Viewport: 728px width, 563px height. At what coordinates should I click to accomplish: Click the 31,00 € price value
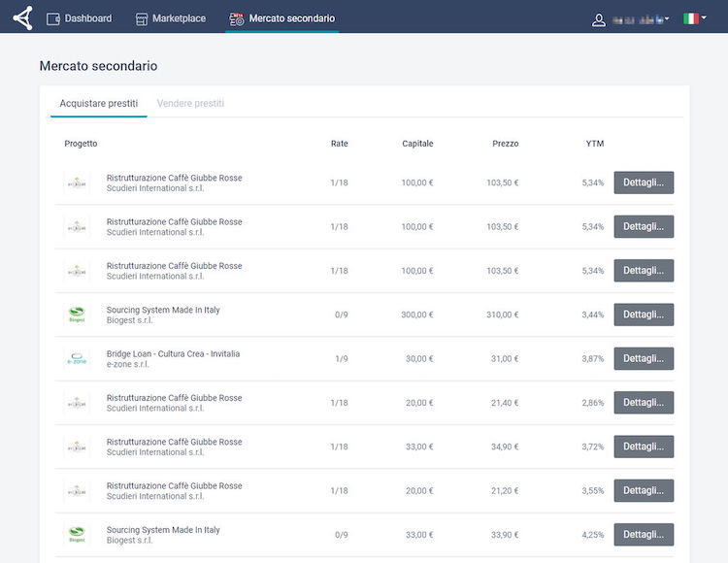pyautogui.click(x=505, y=359)
